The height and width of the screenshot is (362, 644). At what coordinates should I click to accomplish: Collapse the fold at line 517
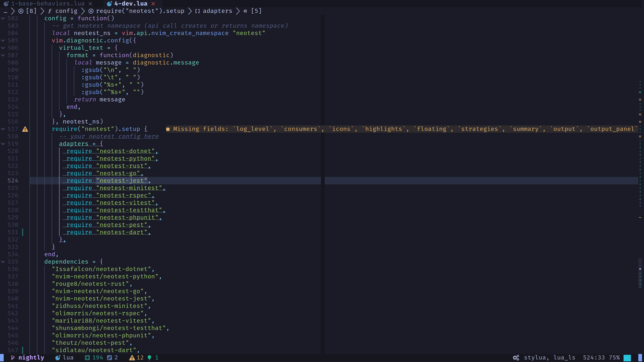3,129
